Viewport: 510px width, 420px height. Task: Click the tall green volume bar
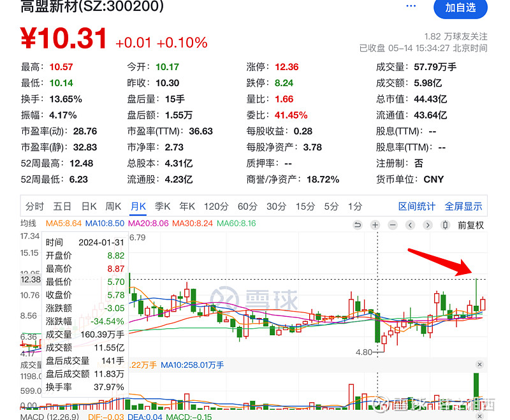point(476,391)
